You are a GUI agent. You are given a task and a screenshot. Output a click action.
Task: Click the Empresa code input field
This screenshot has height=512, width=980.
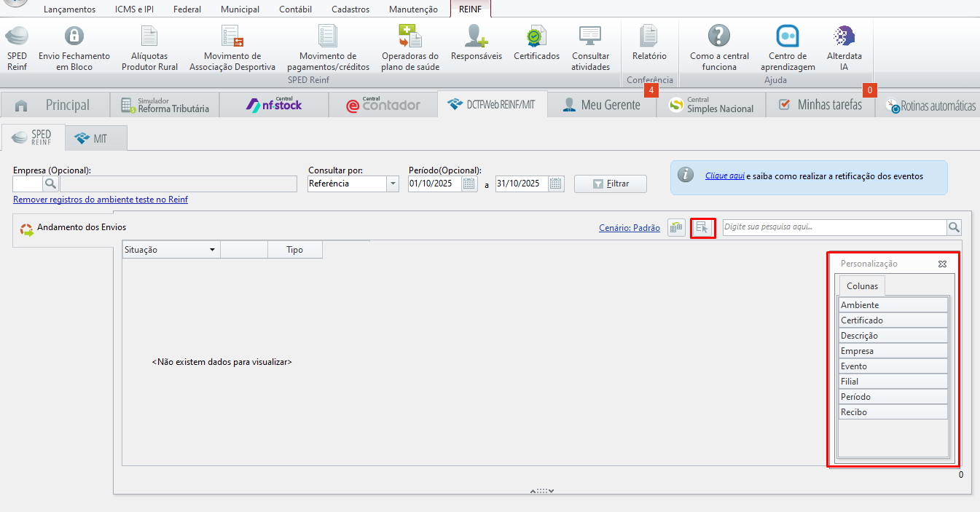(28, 184)
